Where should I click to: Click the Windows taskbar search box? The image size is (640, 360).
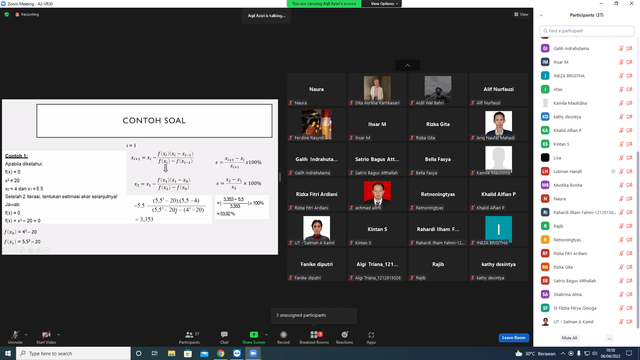(x=73, y=353)
